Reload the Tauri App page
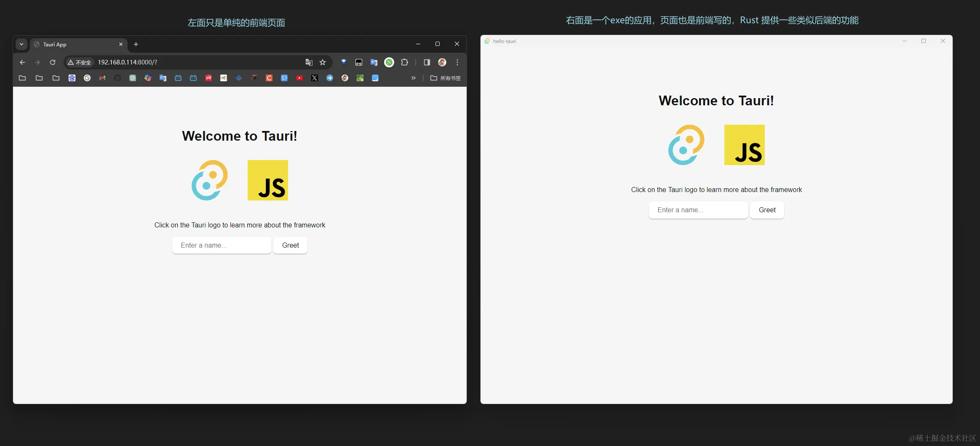The width and height of the screenshot is (980, 446). click(x=53, y=62)
